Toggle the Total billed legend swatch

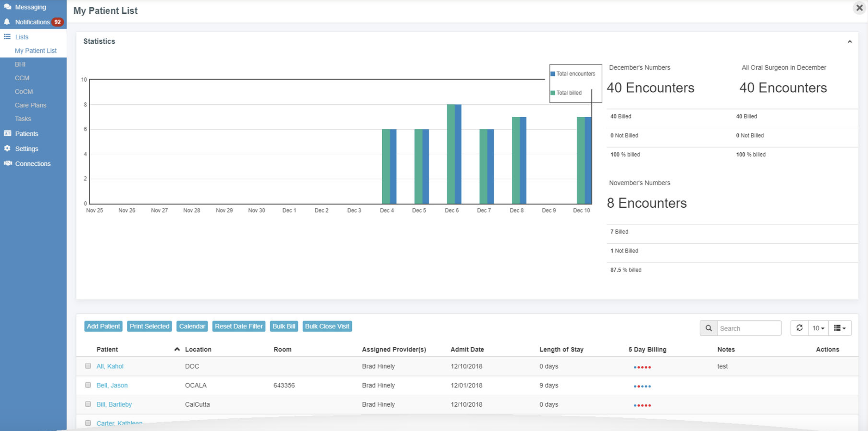[x=553, y=93]
